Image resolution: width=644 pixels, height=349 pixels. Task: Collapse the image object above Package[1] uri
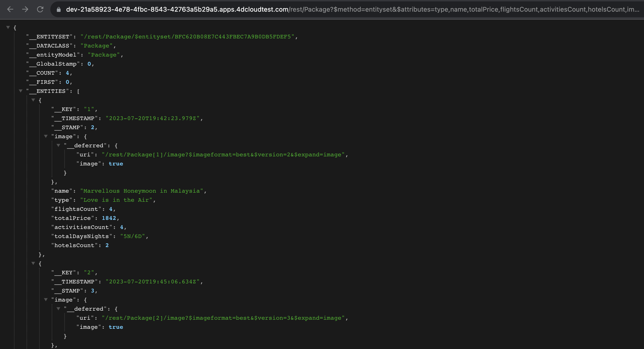pyautogui.click(x=46, y=136)
